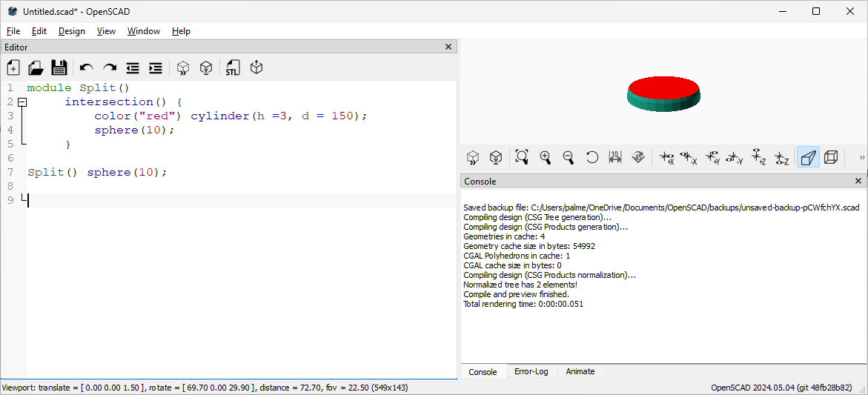Open the Design menu
Screen dimensions: 868x395
pos(72,31)
